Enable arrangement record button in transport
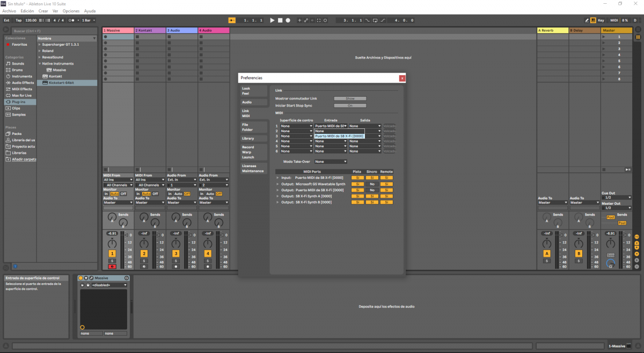The image size is (644, 353). (x=288, y=20)
